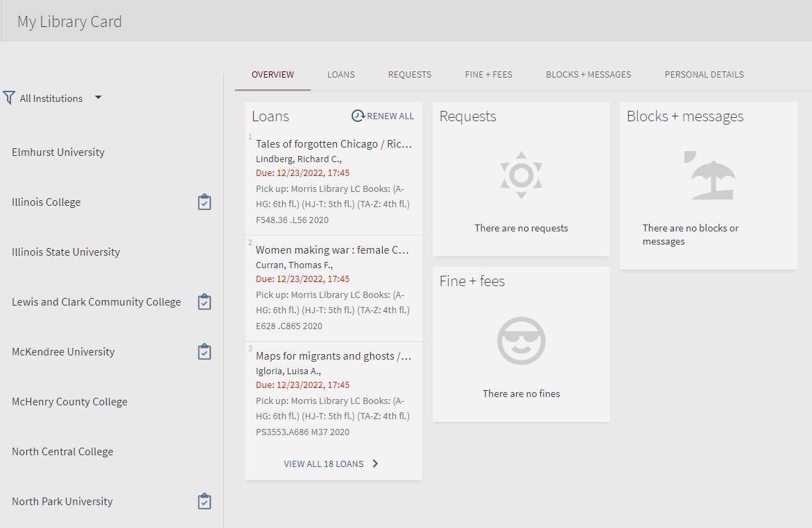Click the clipboard icon next to North Park University
812x528 pixels.
205,502
